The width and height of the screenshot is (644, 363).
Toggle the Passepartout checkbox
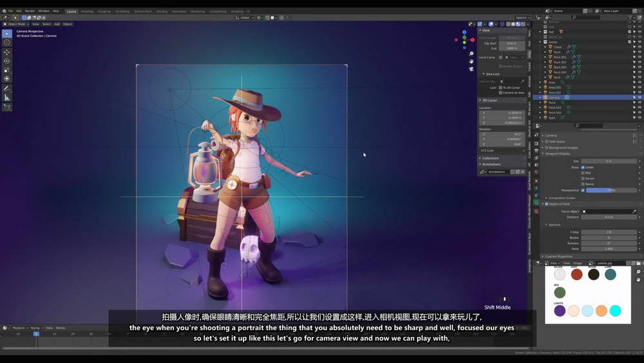click(583, 190)
